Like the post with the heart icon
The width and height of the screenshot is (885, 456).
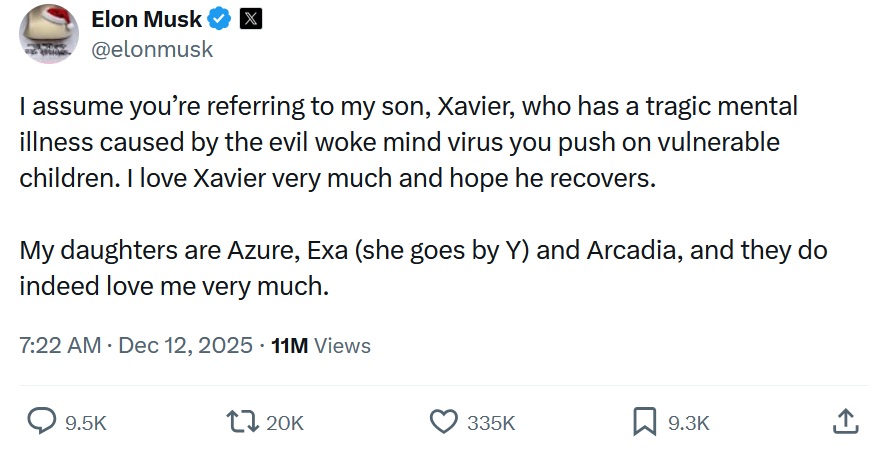pos(443,423)
